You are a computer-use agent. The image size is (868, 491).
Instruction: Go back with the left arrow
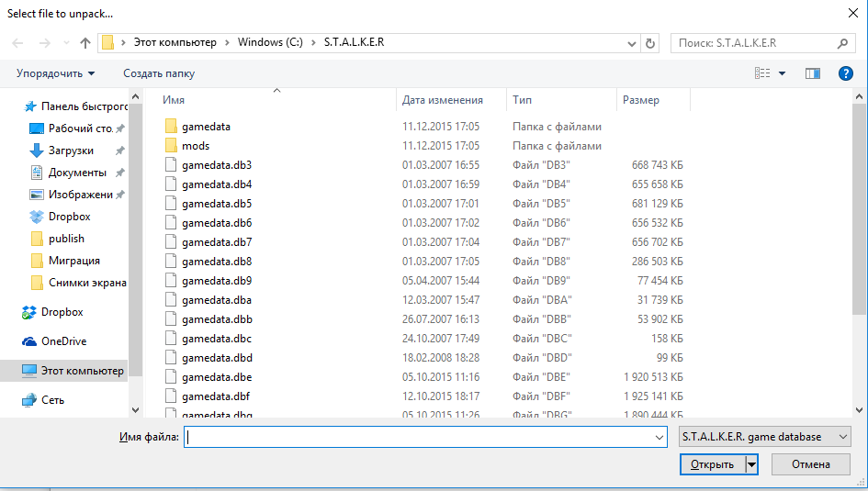pos(17,43)
